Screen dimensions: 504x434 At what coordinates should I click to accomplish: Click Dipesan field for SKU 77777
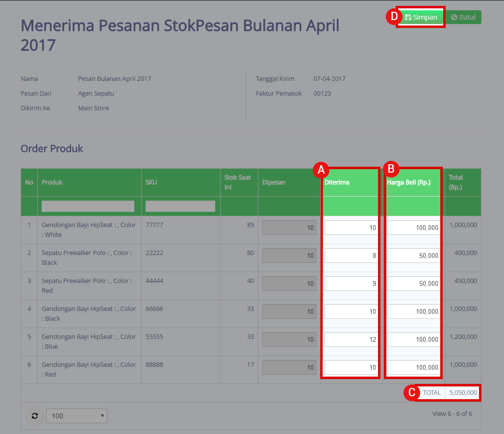point(289,228)
